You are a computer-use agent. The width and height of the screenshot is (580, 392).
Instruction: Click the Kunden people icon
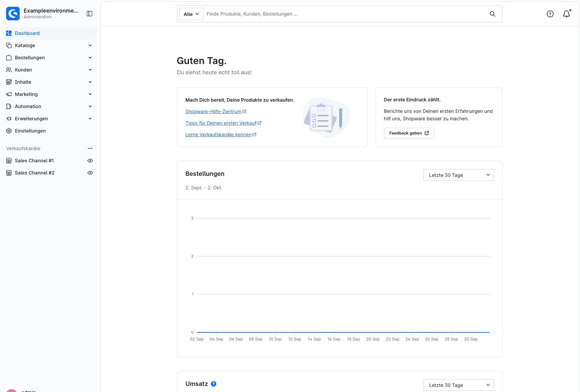point(9,70)
